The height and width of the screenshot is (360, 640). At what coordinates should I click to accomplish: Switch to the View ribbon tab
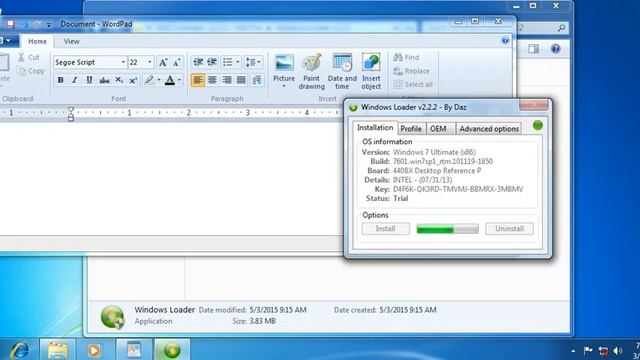tap(71, 41)
